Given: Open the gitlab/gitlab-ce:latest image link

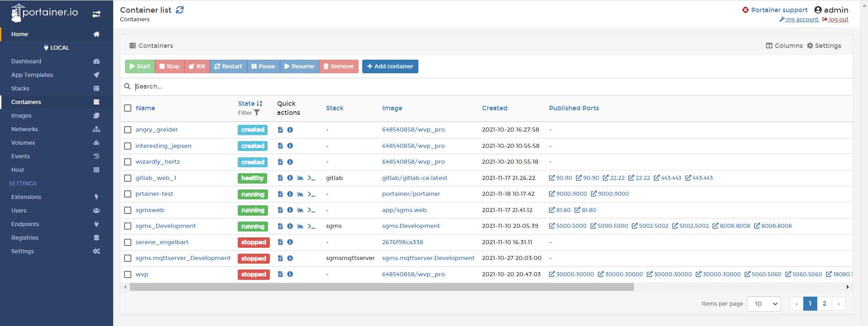Looking at the screenshot, I should click(x=415, y=178).
